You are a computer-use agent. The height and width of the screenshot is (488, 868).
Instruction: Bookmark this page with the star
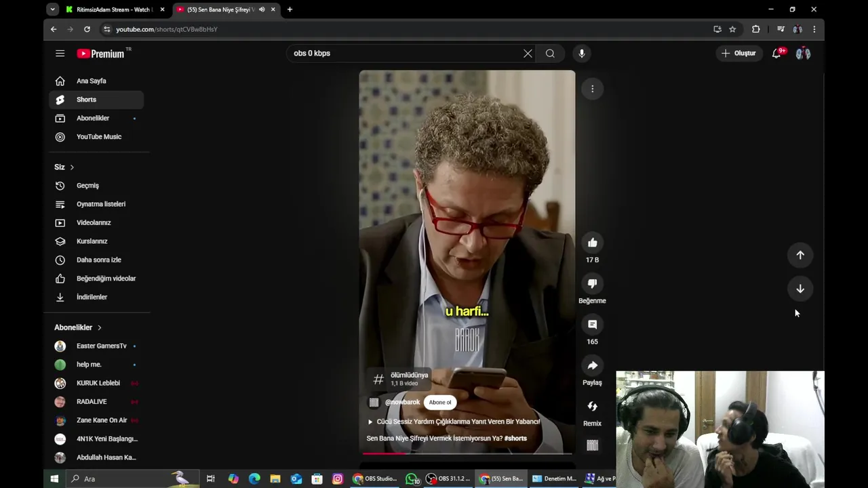tap(732, 29)
